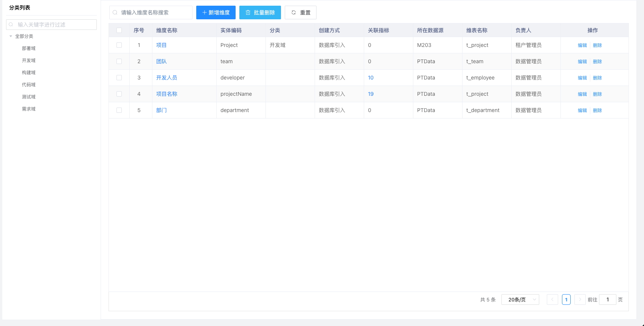Click 删除 link for the 部门 row
644x326 pixels.
click(x=597, y=110)
